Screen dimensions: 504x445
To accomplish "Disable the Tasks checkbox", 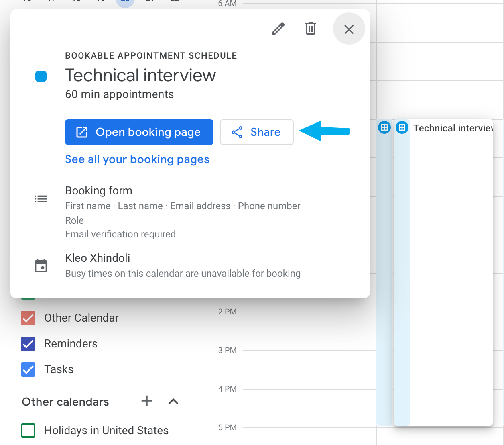I will 28,369.
